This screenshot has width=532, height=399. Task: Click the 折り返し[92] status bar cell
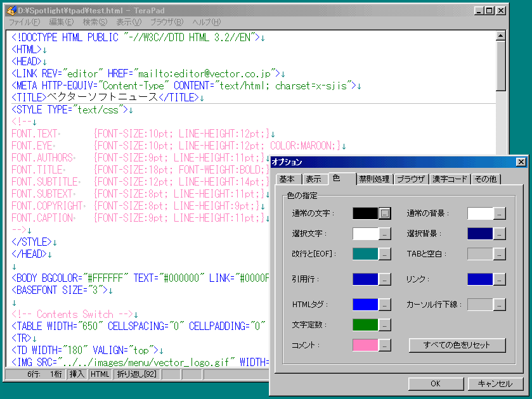click(137, 374)
